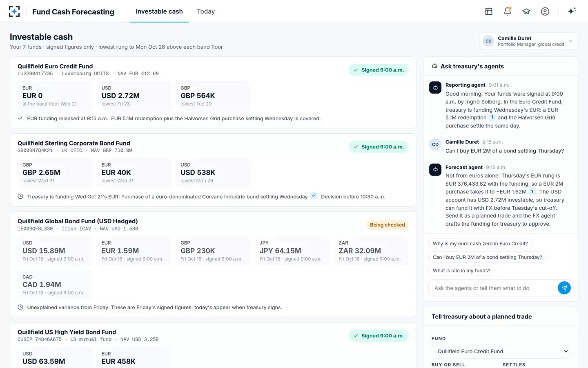Switch to the Today tab
The height and width of the screenshot is (368, 588).
pos(206,11)
